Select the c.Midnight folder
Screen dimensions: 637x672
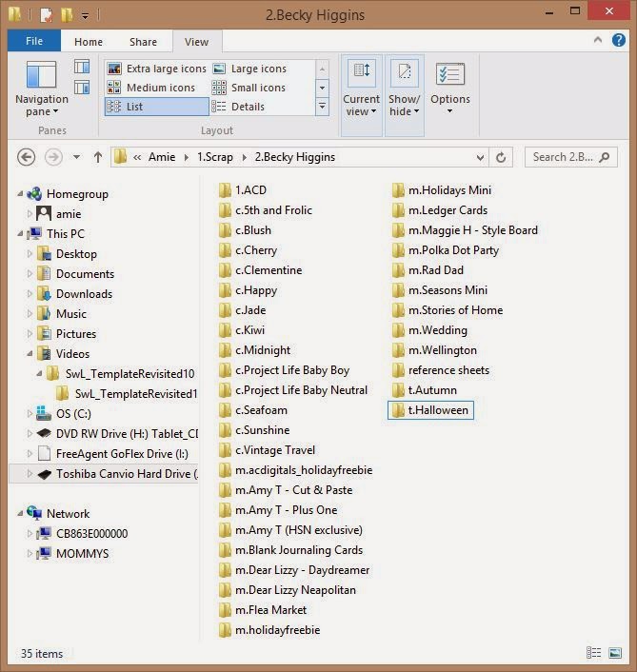[254, 350]
